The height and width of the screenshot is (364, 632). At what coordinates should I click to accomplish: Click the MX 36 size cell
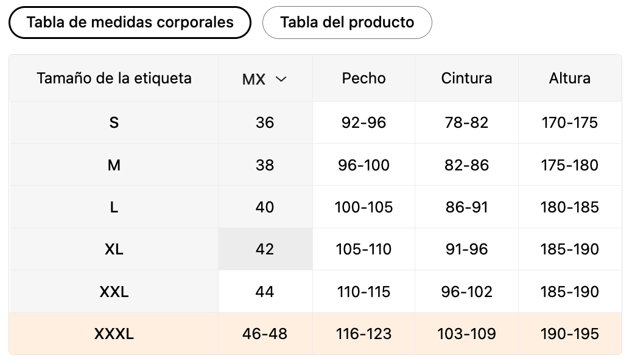(x=265, y=122)
